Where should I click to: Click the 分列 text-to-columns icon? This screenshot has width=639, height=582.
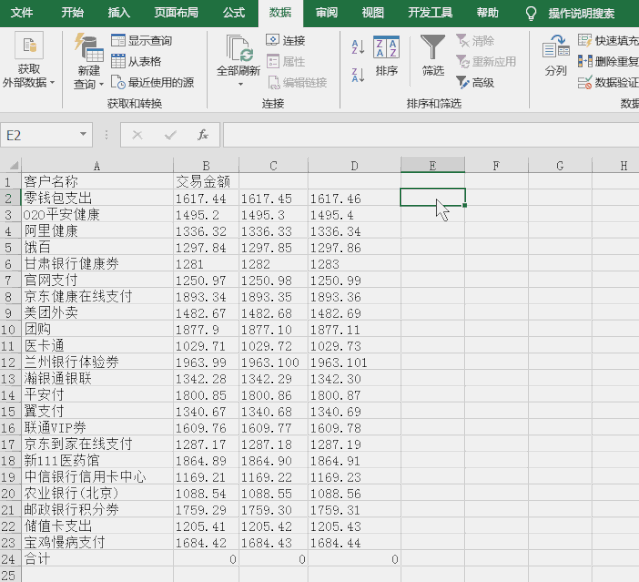556,56
